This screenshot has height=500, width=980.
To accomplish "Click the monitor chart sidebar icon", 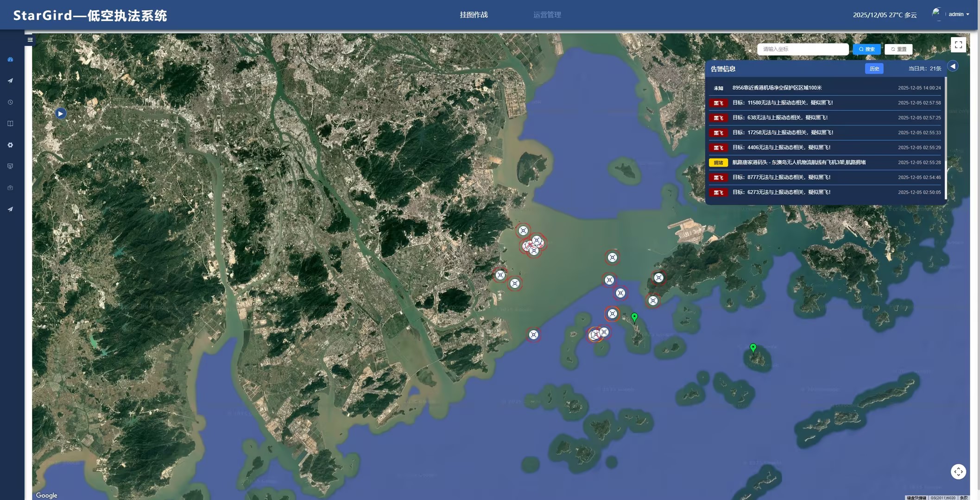I will click(10, 166).
